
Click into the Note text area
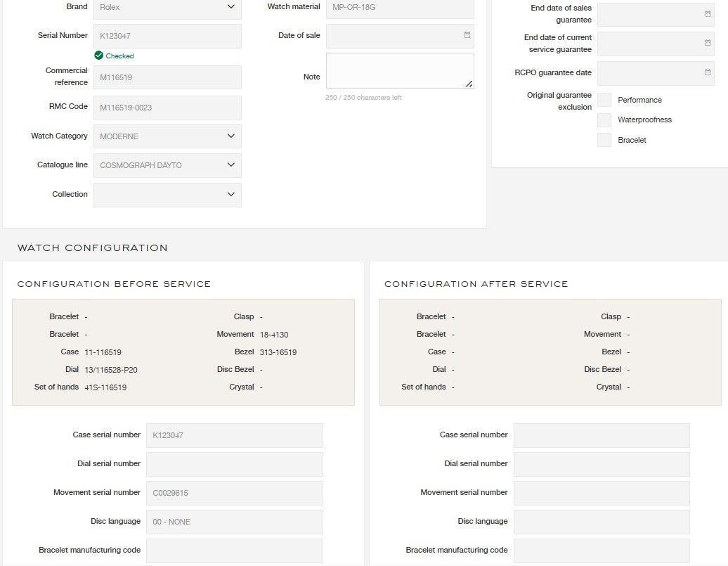coord(399,70)
